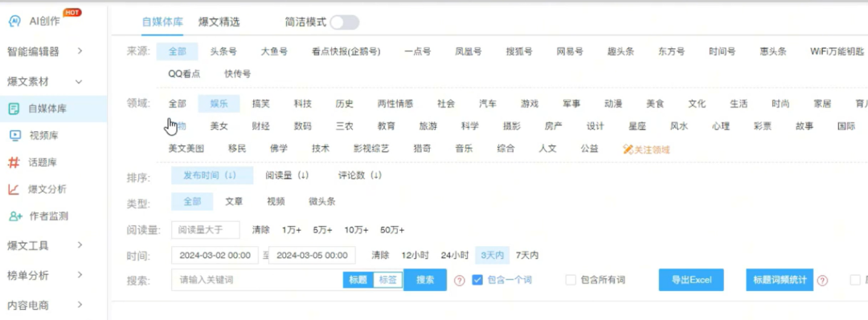Select the 自媒体库 document icon
The image size is (868, 320).
[14, 109]
